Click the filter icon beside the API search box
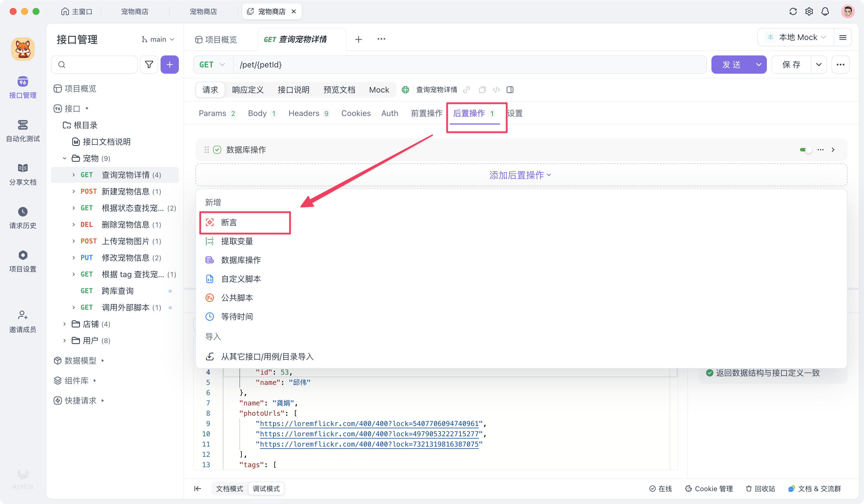Screen dimensions: 864x504 point(149,65)
